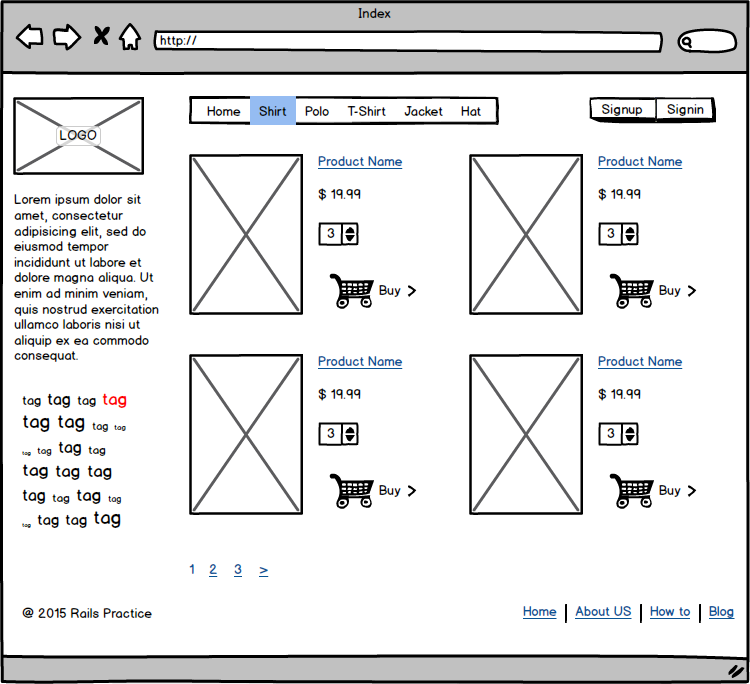Screen dimensions: 750x684
Task: Click the cart icon of bottom-left product
Action: 351,491
